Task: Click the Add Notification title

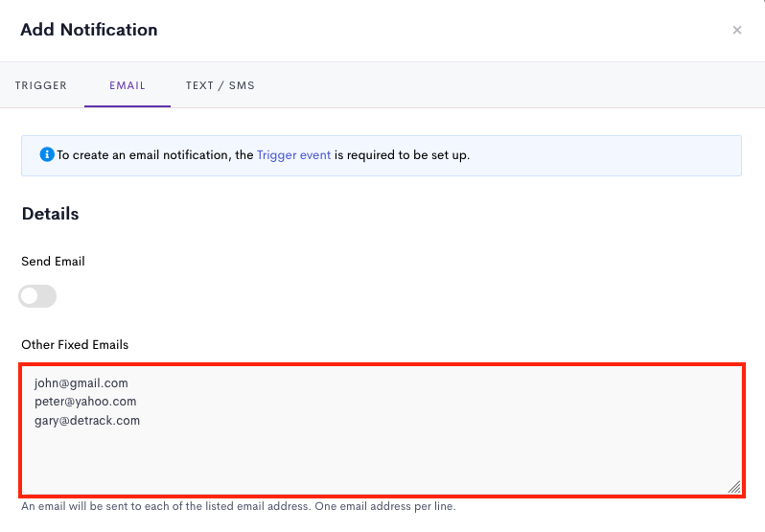Action: click(x=89, y=30)
